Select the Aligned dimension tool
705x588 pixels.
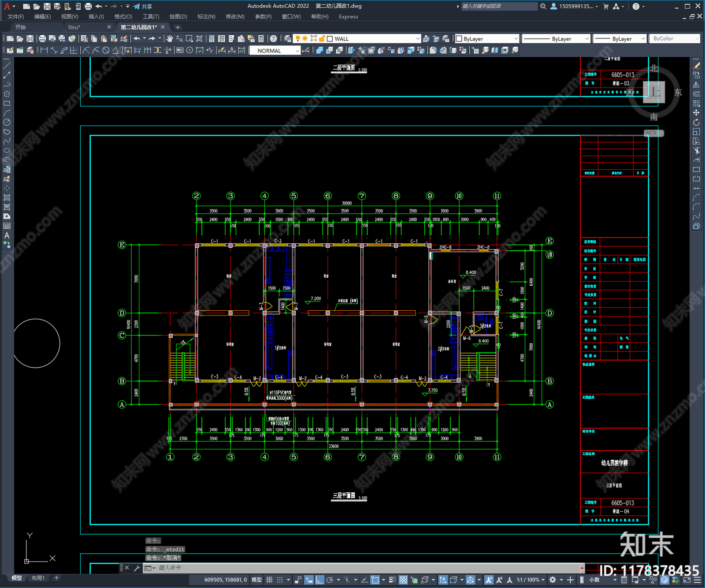click(54, 50)
